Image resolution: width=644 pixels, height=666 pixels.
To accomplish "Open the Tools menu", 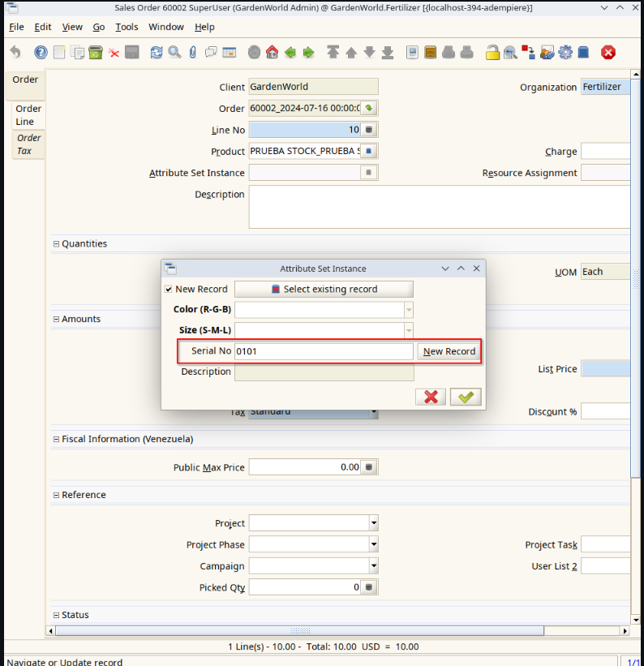I will pyautogui.click(x=127, y=27).
